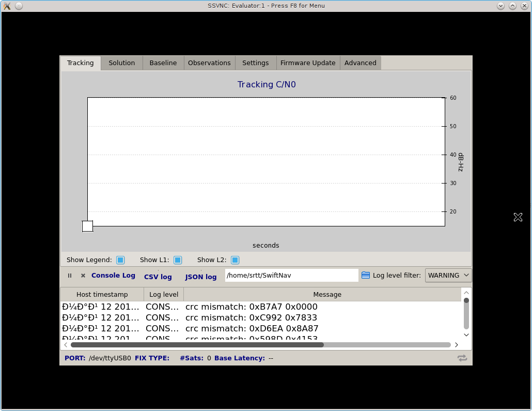Click CSV log toggle button
The height and width of the screenshot is (411, 532).
pyautogui.click(x=158, y=277)
